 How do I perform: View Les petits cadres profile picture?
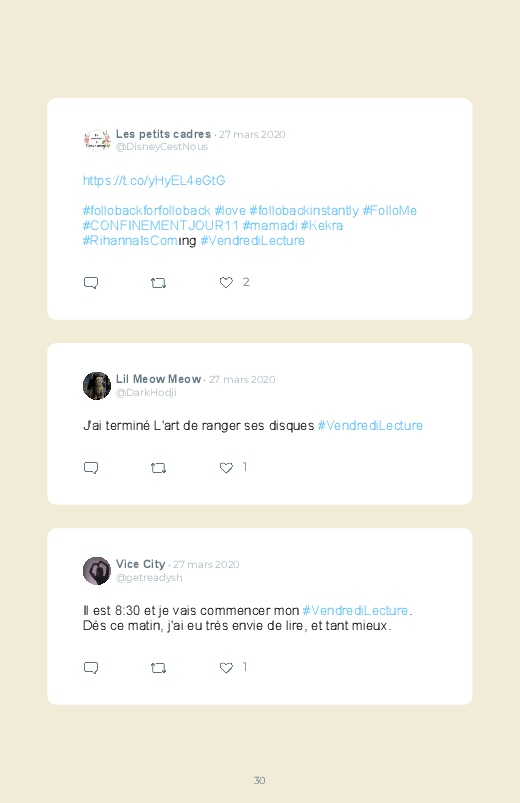click(x=97, y=140)
